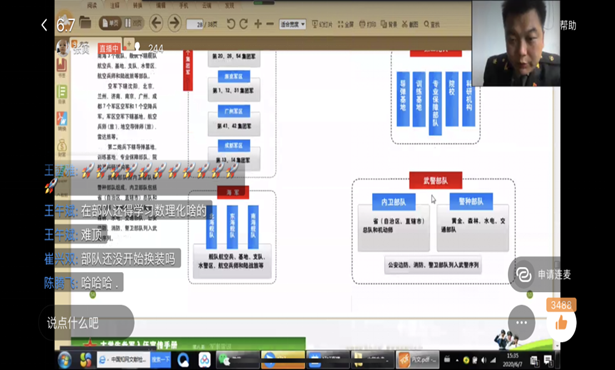The height and width of the screenshot is (370, 615).
Task: Tap the 申请连麦 button
Action: click(x=542, y=275)
